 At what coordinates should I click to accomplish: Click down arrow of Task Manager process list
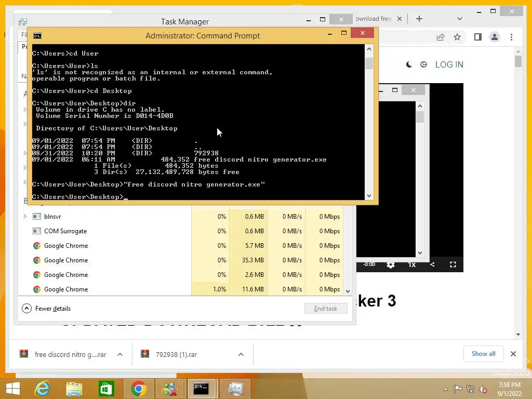(x=348, y=291)
